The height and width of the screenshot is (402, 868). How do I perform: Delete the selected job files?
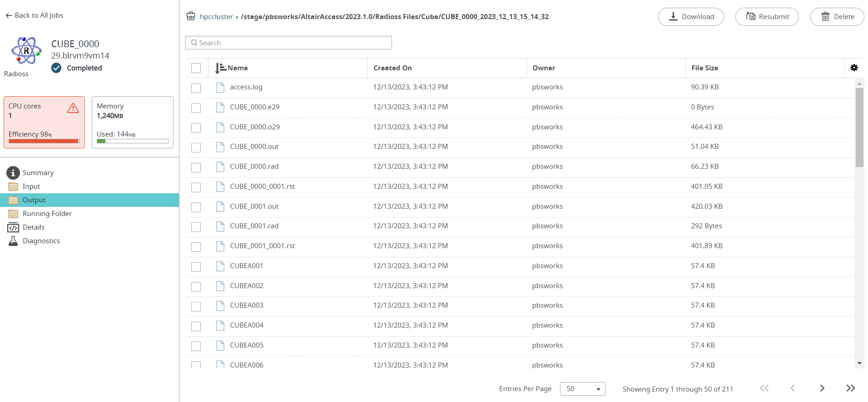837,17
